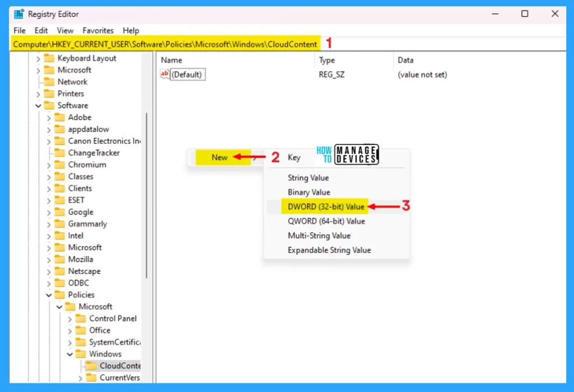Screen dimensions: 574x392
Task: Click the registry path address bar
Action: pos(288,44)
